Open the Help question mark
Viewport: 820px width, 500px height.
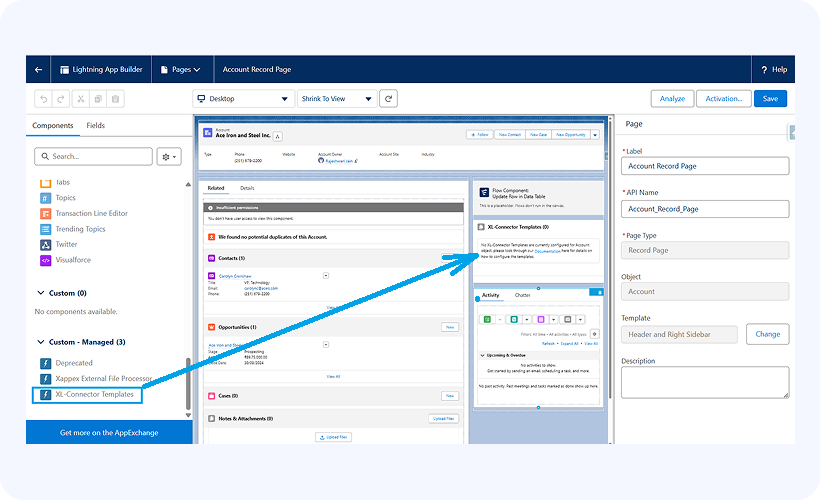[x=773, y=70]
